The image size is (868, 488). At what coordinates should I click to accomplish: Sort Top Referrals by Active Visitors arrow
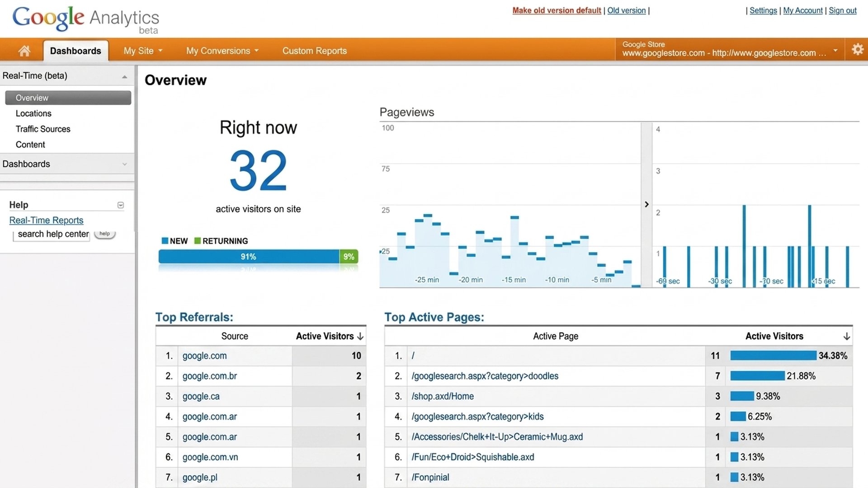coord(360,336)
